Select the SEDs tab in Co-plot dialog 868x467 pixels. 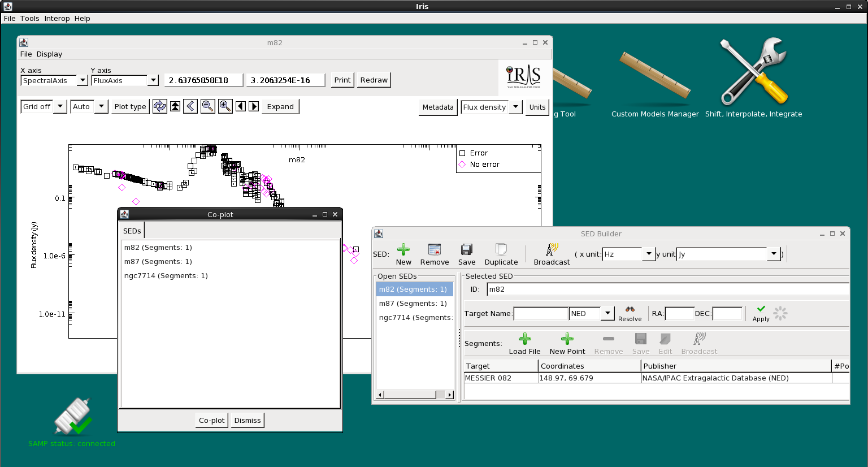click(x=132, y=231)
